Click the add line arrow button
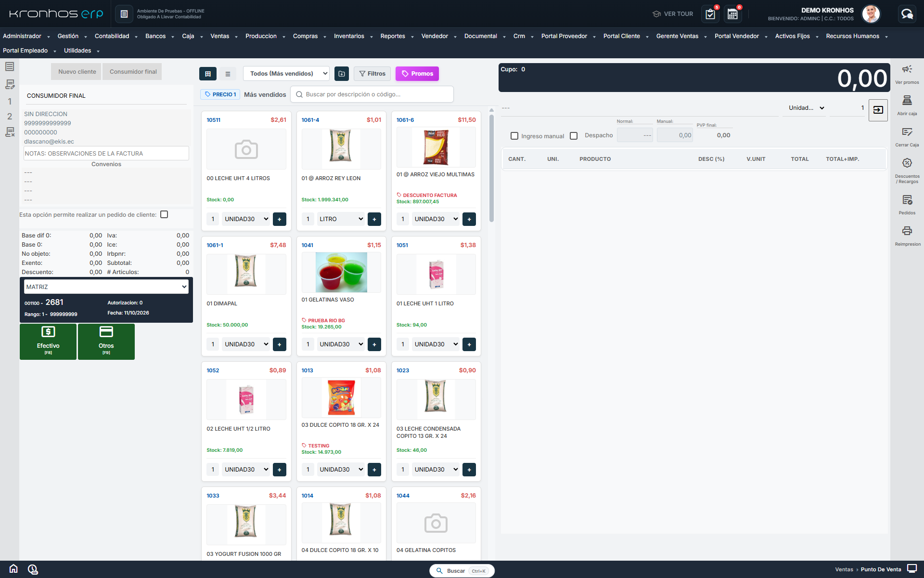Image resolution: width=924 pixels, height=578 pixels. coord(878,110)
